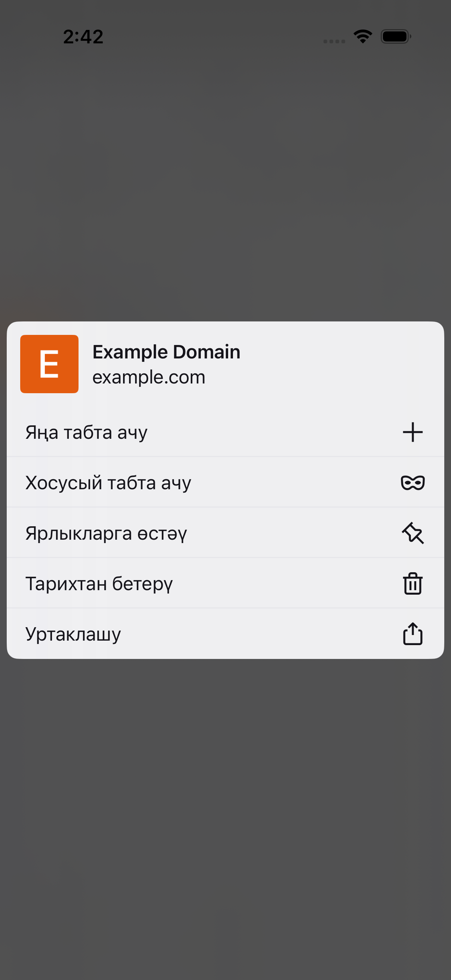Click the example.com URL text
Screen dimensions: 451x980
(149, 377)
